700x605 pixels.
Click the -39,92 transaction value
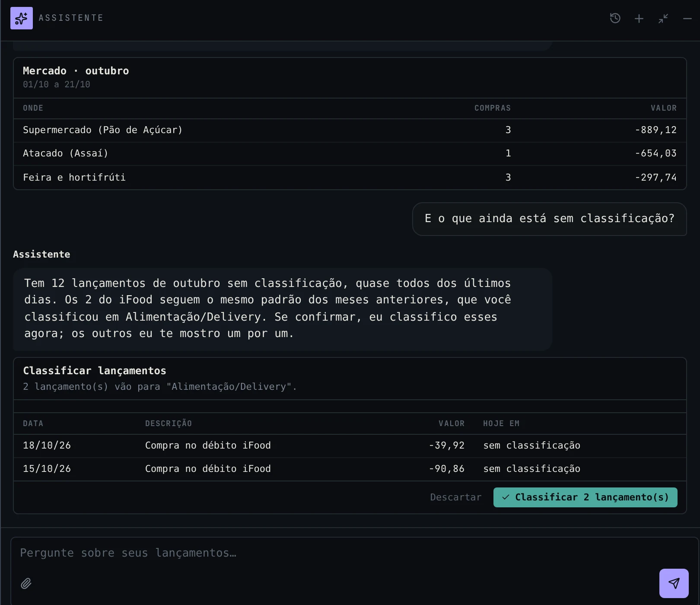pyautogui.click(x=446, y=446)
